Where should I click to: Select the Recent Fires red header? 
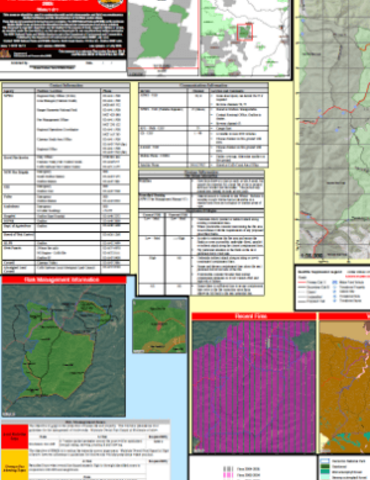(254, 316)
